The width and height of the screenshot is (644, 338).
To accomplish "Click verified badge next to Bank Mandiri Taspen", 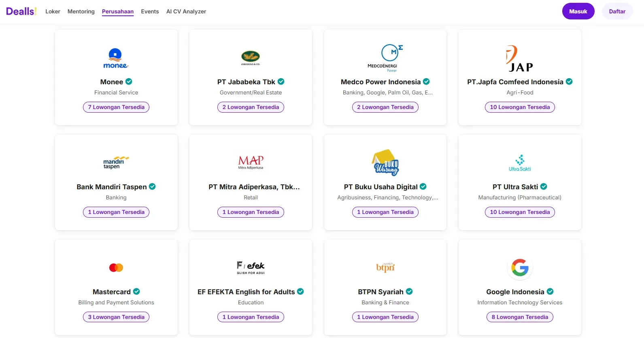I will pyautogui.click(x=152, y=186).
